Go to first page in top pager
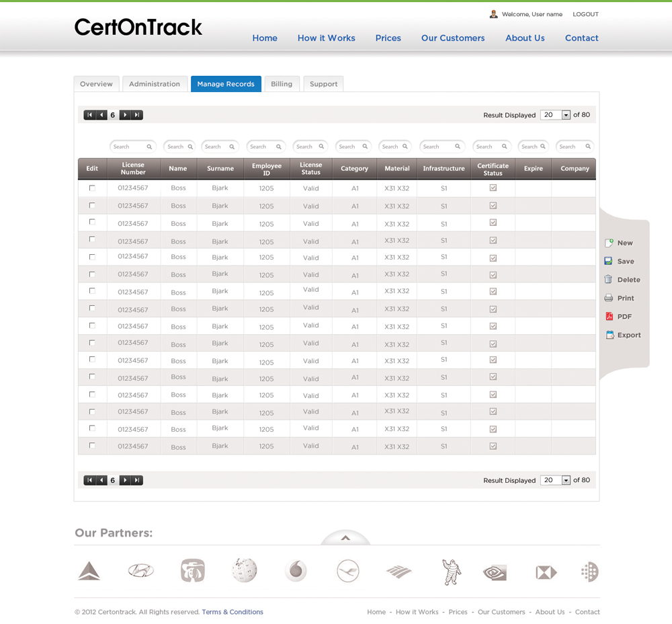This screenshot has width=672, height=624. (x=89, y=115)
